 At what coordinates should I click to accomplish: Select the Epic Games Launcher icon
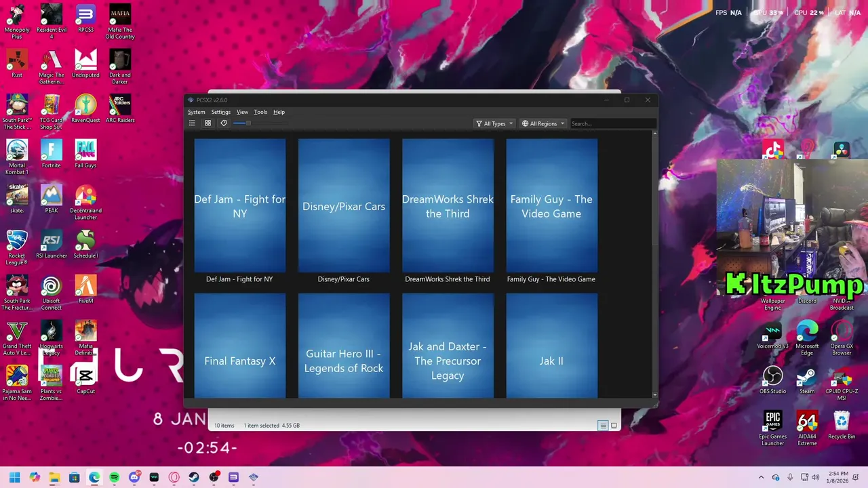[x=772, y=428]
